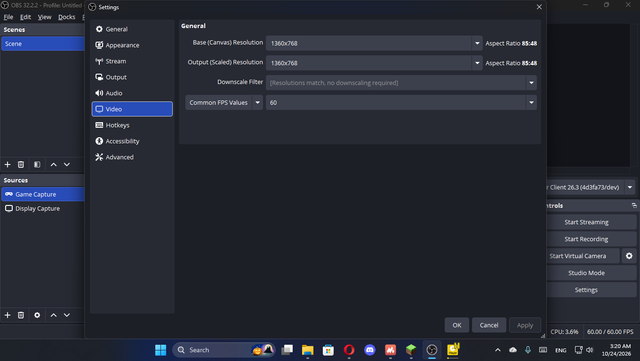Pop out the Controls dock icon
Image resolution: width=640 pixels, height=361 pixels.
(634, 205)
